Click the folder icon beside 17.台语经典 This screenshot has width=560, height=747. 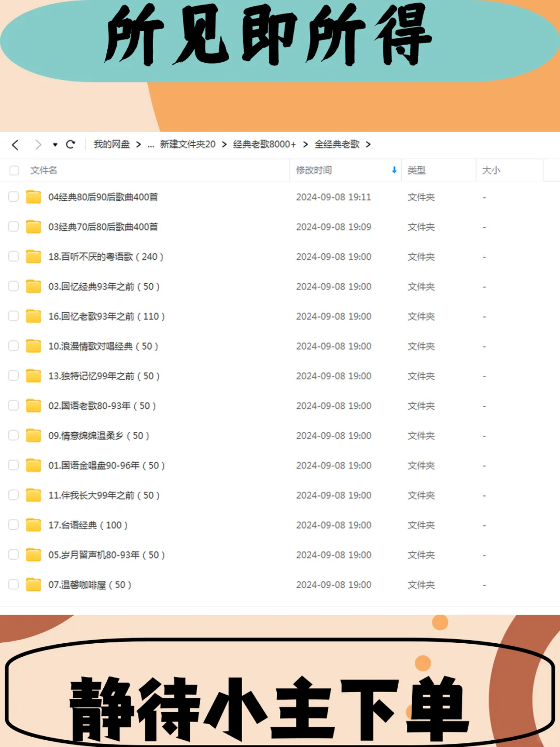33,525
